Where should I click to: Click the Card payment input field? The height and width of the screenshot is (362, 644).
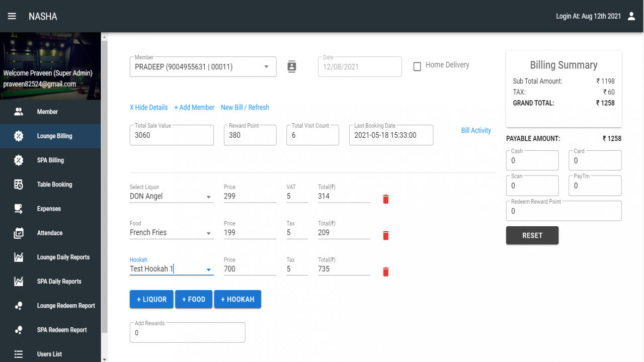click(595, 160)
